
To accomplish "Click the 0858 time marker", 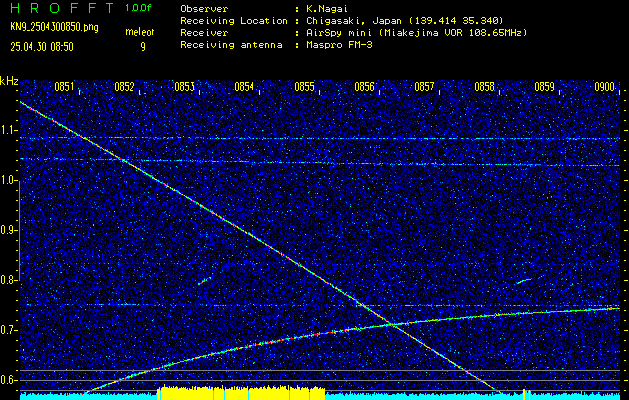I will (x=484, y=87).
